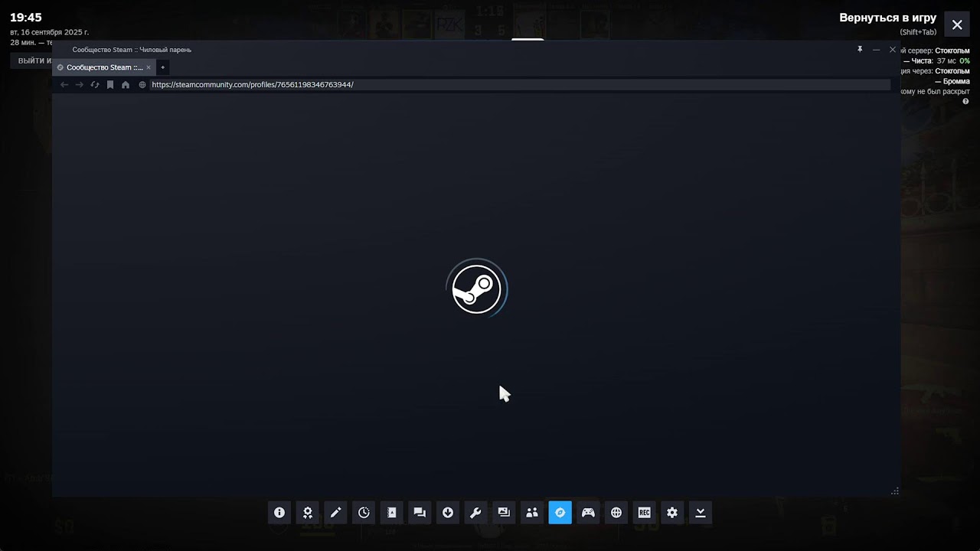Open the guides book icon
Image resolution: width=980 pixels, height=551 pixels.
(391, 513)
